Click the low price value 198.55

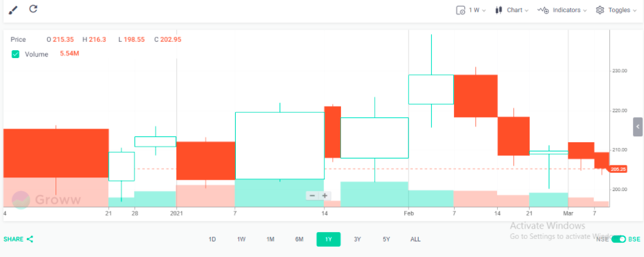coord(135,40)
